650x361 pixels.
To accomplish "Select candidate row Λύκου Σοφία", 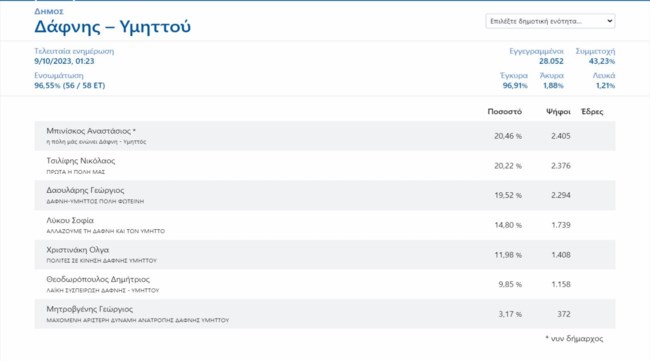I will 325,225.
